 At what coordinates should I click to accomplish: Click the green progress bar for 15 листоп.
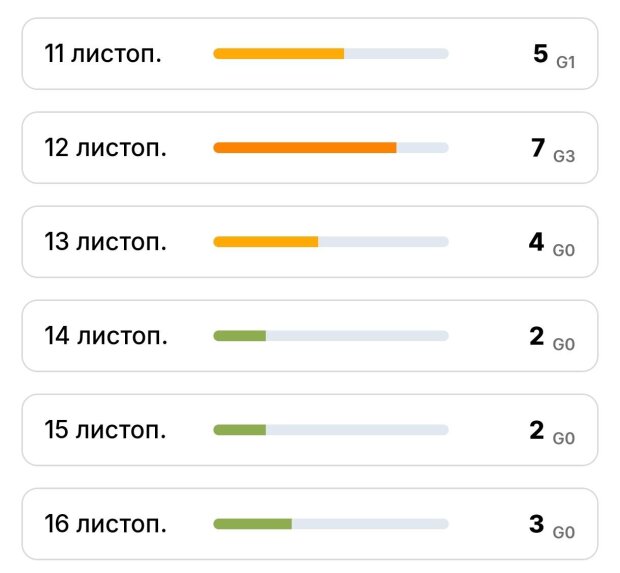click(240, 430)
